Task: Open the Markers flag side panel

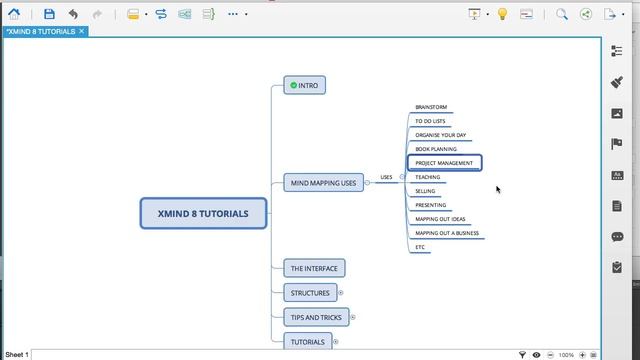Action: tap(617, 144)
